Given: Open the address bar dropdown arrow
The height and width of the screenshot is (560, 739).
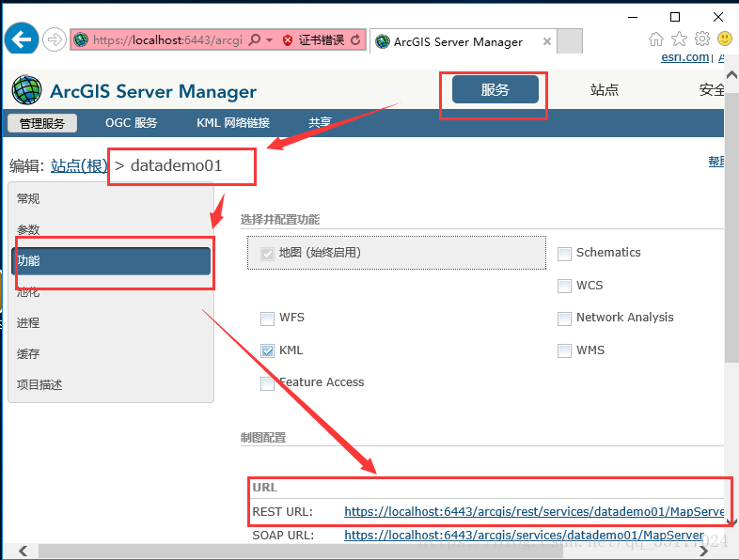Looking at the screenshot, I should [x=269, y=40].
